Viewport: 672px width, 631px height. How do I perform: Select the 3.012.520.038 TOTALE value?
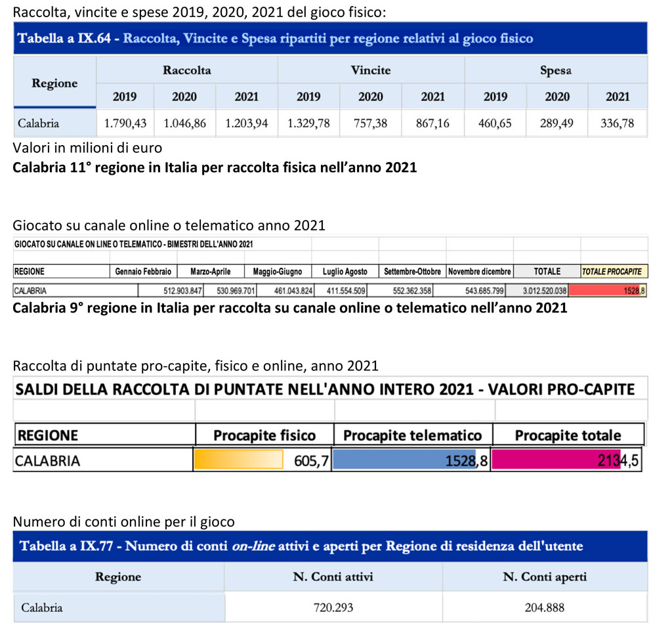(x=546, y=289)
